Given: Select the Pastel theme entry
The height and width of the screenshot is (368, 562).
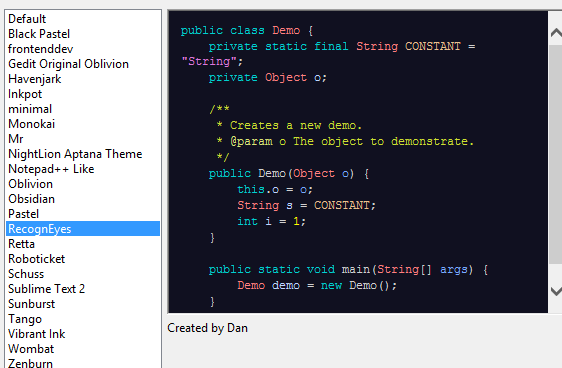Looking at the screenshot, I should tap(83, 214).
